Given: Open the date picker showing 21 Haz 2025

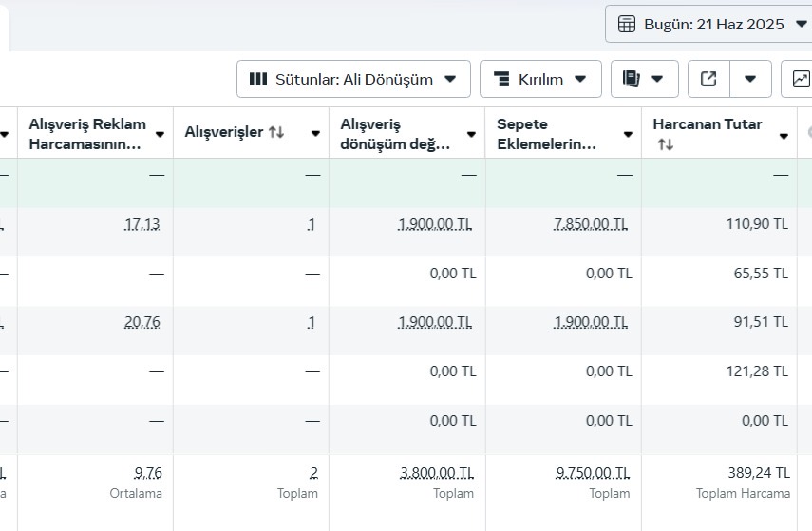Looking at the screenshot, I should 708,24.
